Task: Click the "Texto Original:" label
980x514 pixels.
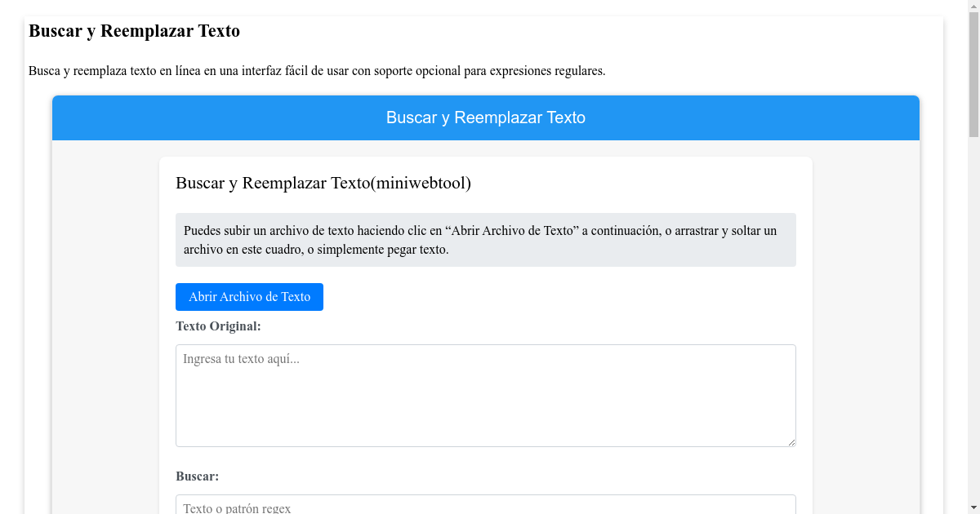Action: click(x=218, y=326)
